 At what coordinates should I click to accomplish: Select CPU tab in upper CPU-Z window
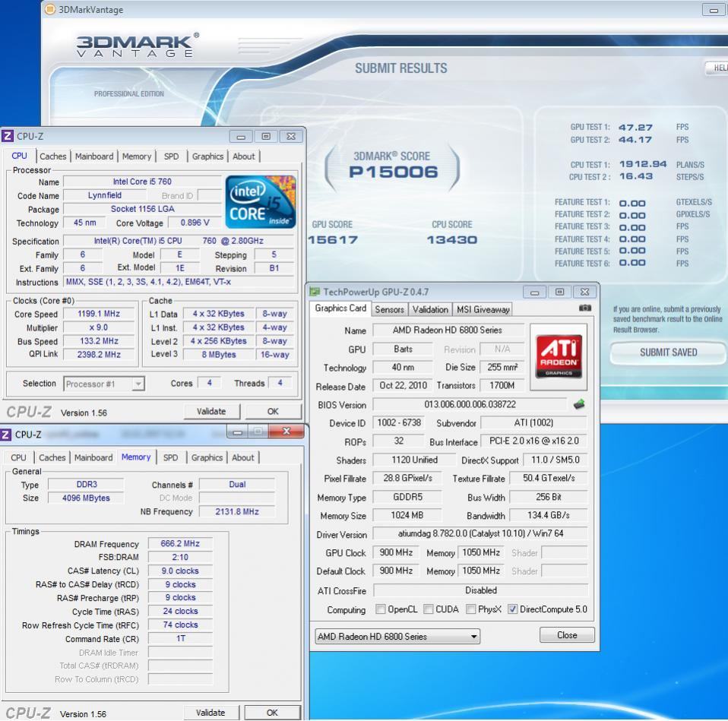(x=19, y=156)
